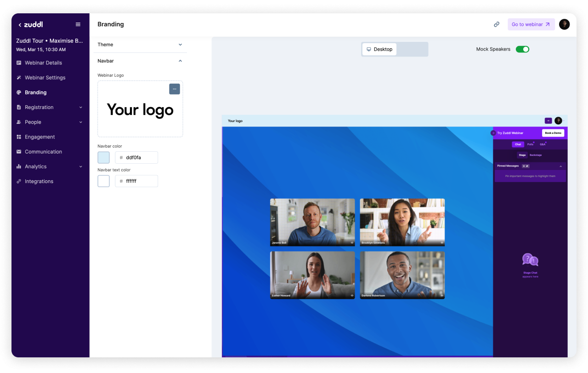Click the Branding palette icon
The height and width of the screenshot is (373, 588).
point(19,92)
